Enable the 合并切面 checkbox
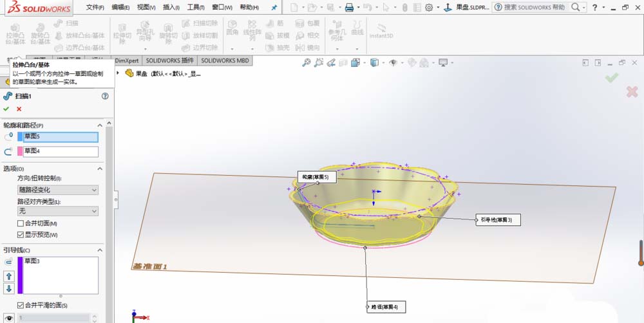This screenshot has height=323, width=644. click(20, 224)
